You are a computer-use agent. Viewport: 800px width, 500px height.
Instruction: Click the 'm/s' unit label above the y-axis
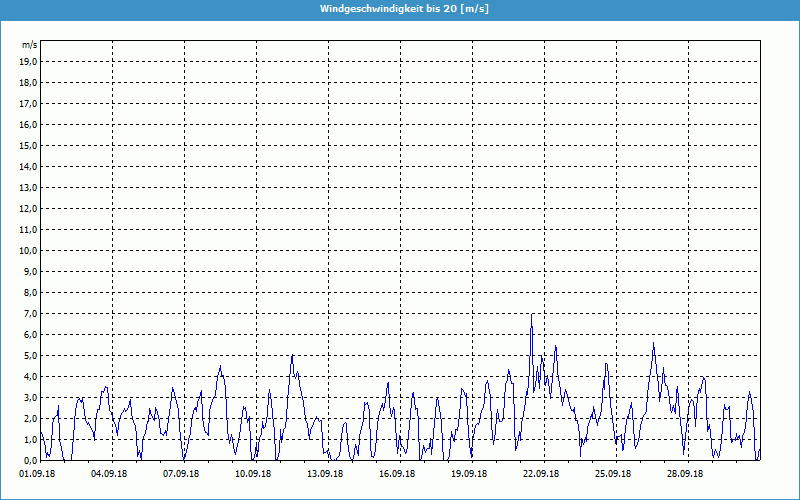coord(29,46)
